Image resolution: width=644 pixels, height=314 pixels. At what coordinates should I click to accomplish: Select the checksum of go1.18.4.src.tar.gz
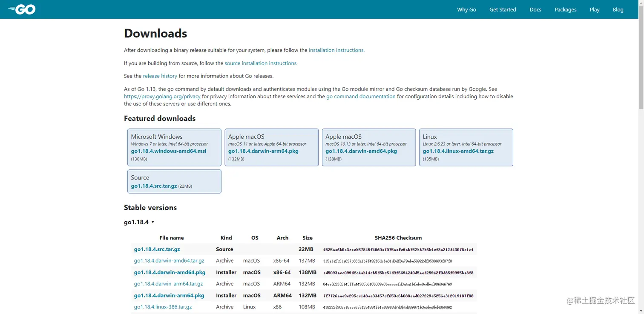(x=398, y=250)
